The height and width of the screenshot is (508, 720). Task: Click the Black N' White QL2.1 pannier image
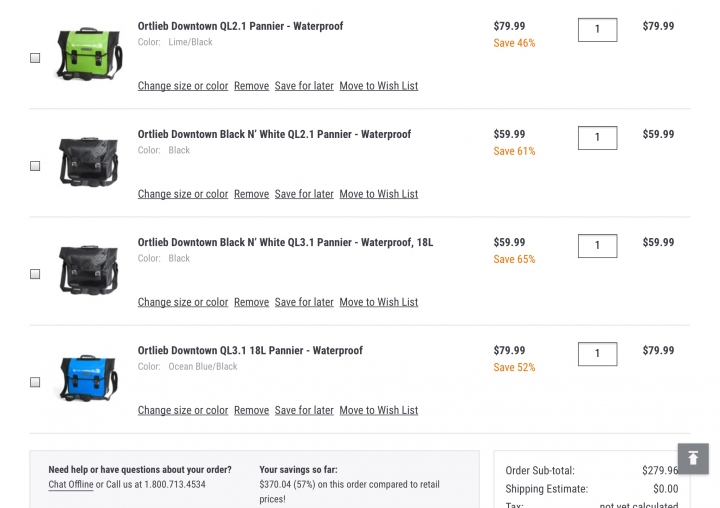[88, 162]
